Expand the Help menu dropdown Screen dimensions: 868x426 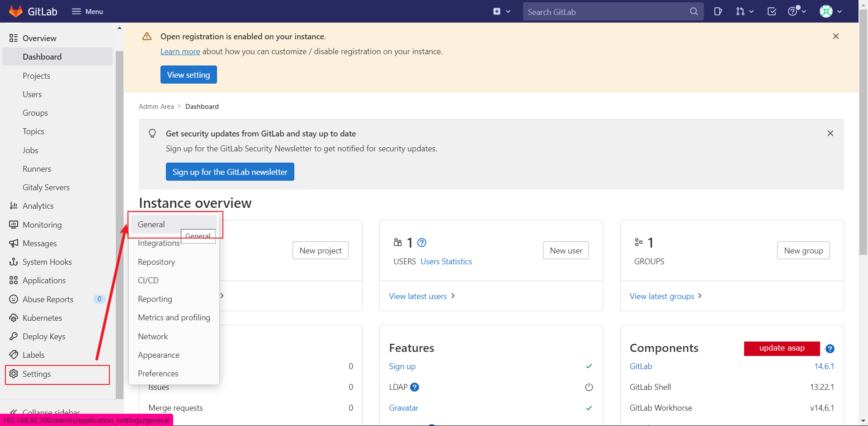797,11
